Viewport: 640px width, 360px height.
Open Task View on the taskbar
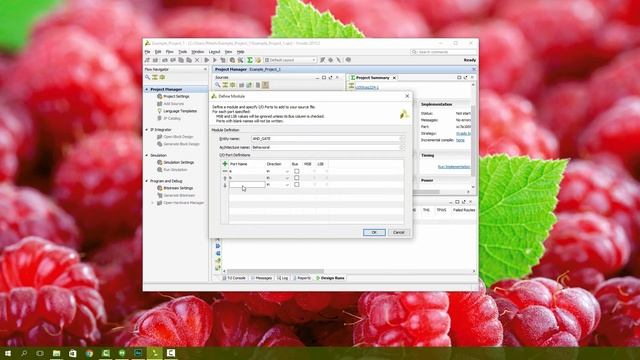(x=40, y=353)
